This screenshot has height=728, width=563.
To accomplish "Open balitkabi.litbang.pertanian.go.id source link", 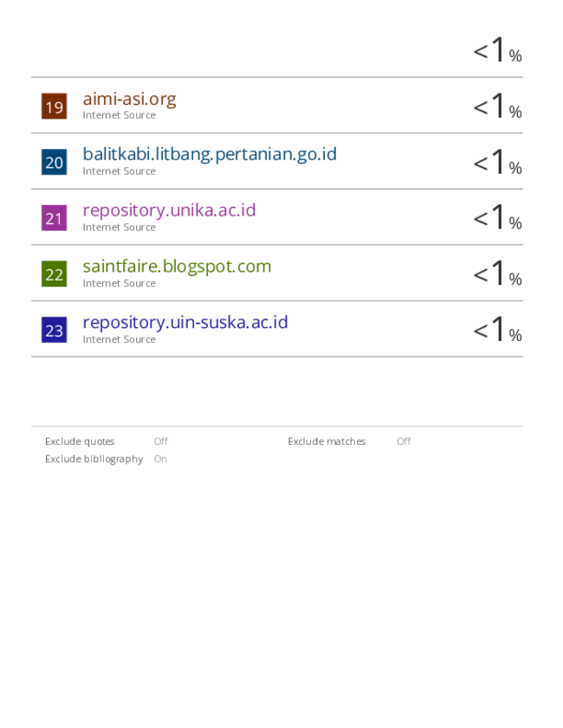I will (x=210, y=155).
